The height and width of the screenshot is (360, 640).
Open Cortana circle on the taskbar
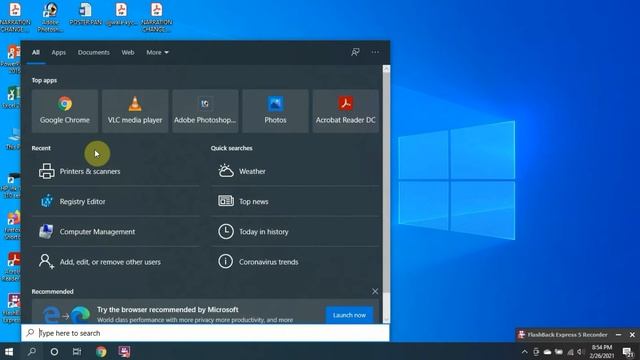tap(54, 351)
